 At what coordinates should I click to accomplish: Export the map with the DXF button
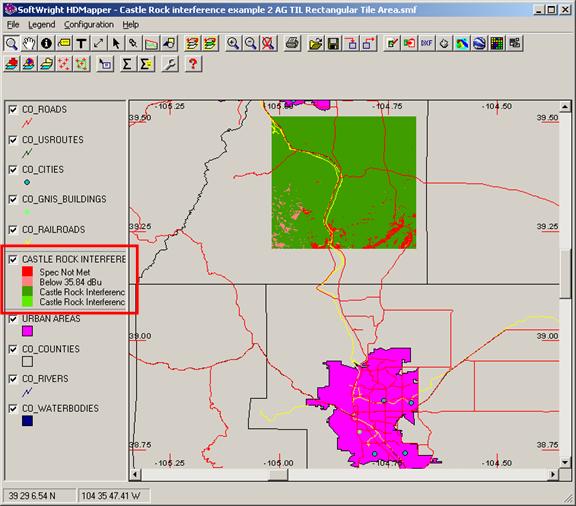tap(426, 43)
